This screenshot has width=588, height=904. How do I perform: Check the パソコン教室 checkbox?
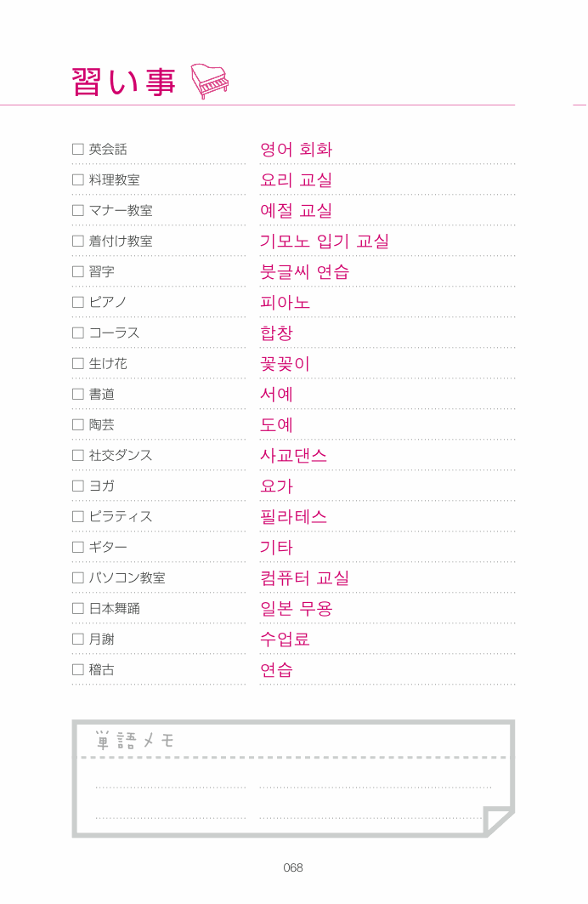point(77,577)
